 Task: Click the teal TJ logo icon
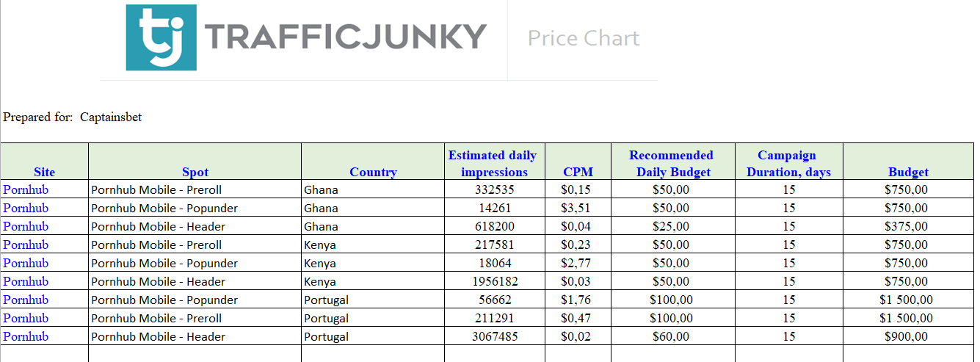tap(161, 37)
